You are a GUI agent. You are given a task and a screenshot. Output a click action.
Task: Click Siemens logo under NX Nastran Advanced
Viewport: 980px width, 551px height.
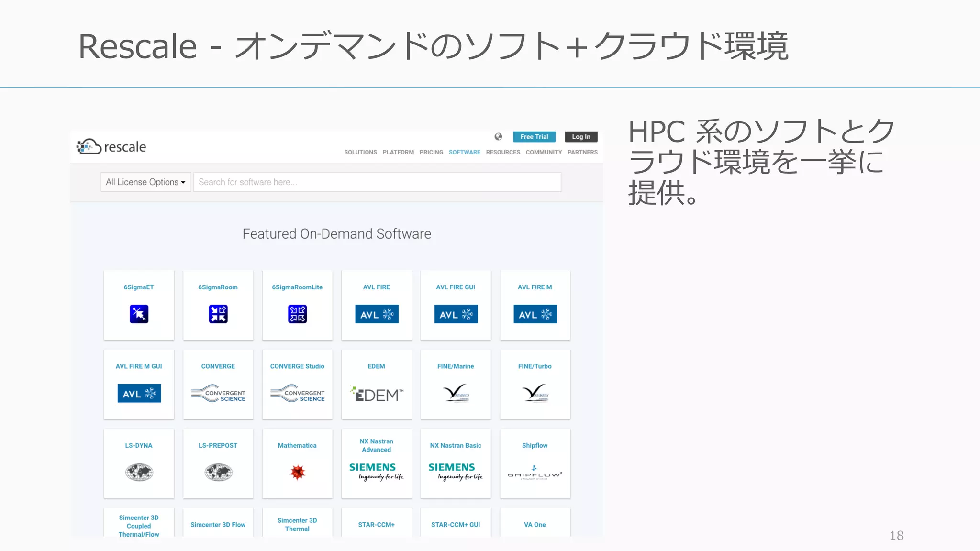[x=377, y=472]
